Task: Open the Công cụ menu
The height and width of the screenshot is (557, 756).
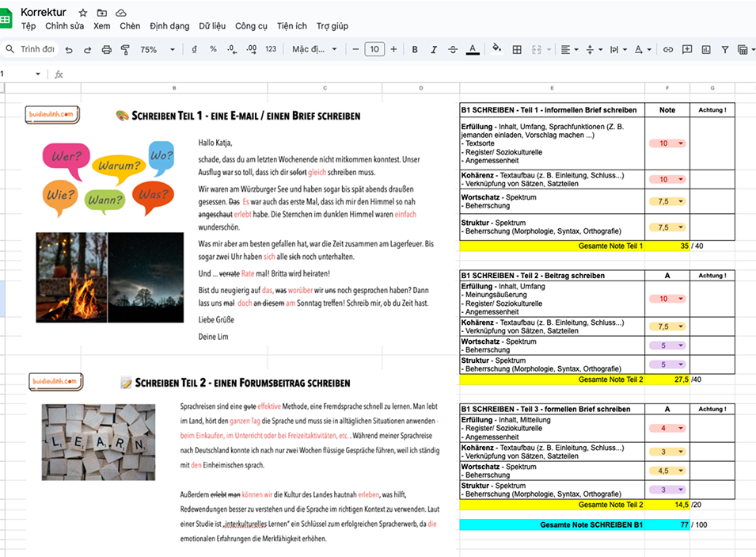Action: click(251, 26)
